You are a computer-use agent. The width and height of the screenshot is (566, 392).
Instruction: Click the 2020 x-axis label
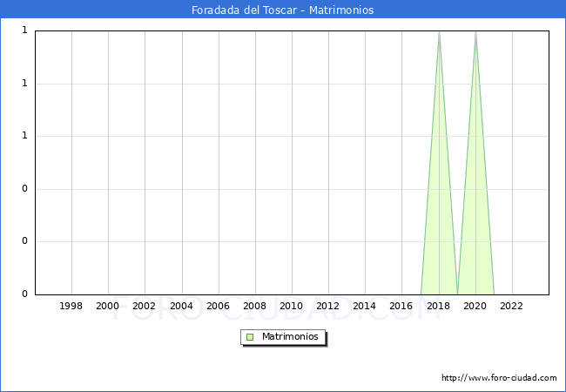[475, 306]
